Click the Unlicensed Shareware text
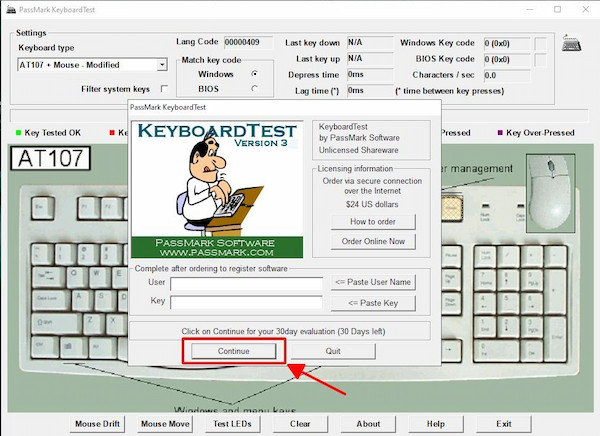 359,150
